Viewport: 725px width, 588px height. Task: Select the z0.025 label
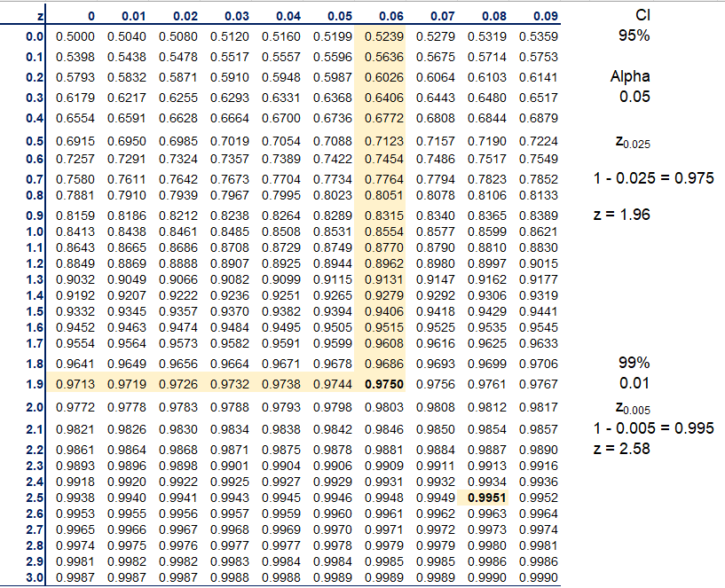point(635,142)
